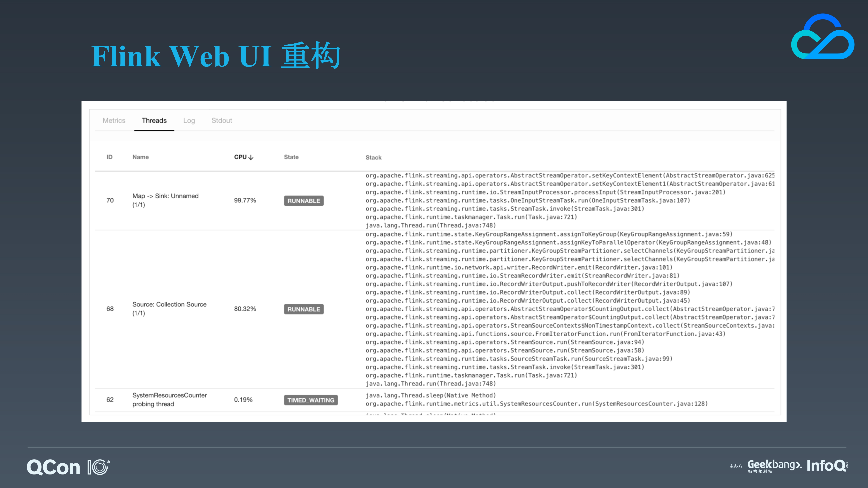The image size is (868, 488).
Task: Select thread ID 68 cell
Action: [110, 309]
